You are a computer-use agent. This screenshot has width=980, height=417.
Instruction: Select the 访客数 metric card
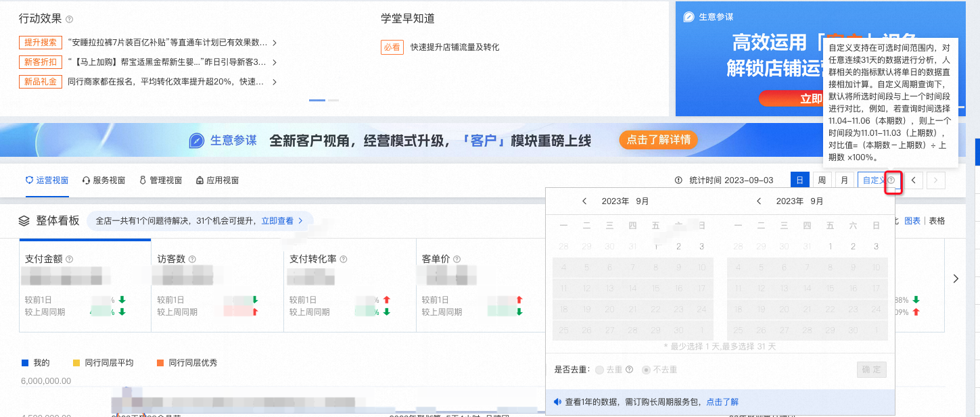pyautogui.click(x=217, y=285)
